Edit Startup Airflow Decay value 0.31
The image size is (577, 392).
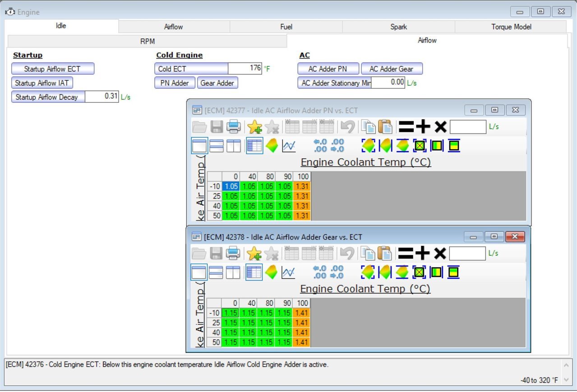(x=102, y=97)
